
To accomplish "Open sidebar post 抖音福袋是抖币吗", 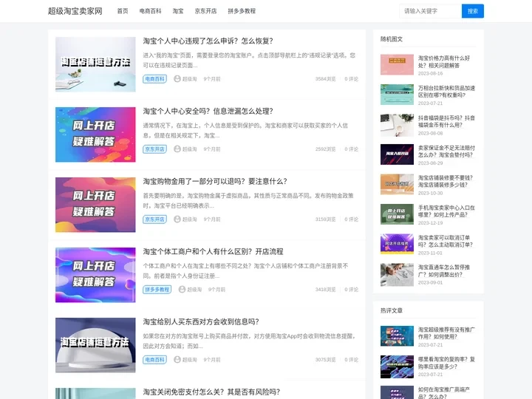I will pos(446,121).
